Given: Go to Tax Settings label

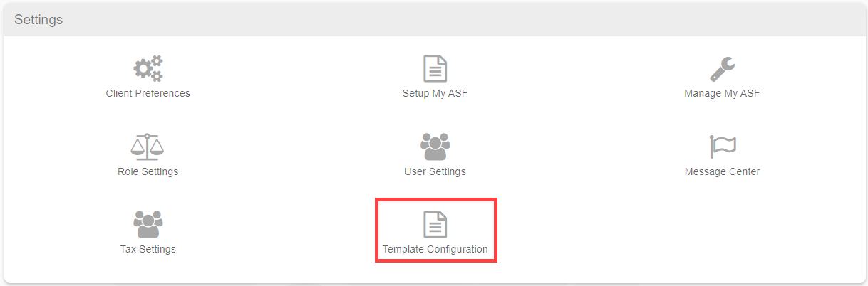Looking at the screenshot, I should tap(148, 249).
